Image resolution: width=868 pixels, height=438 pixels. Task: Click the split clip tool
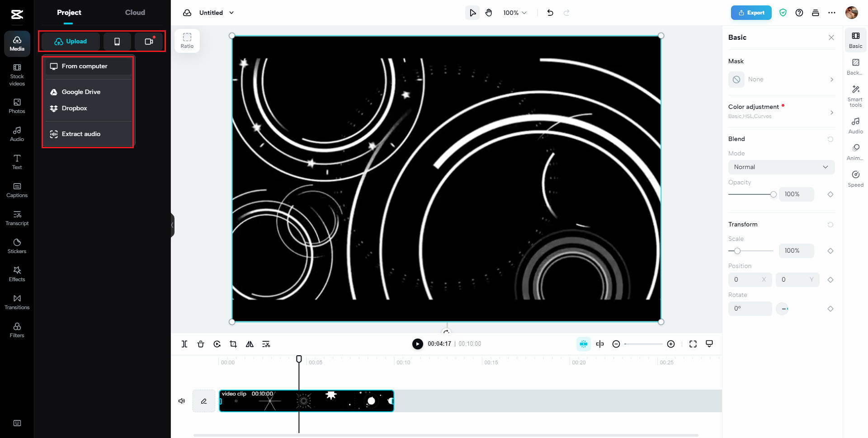coord(184,344)
